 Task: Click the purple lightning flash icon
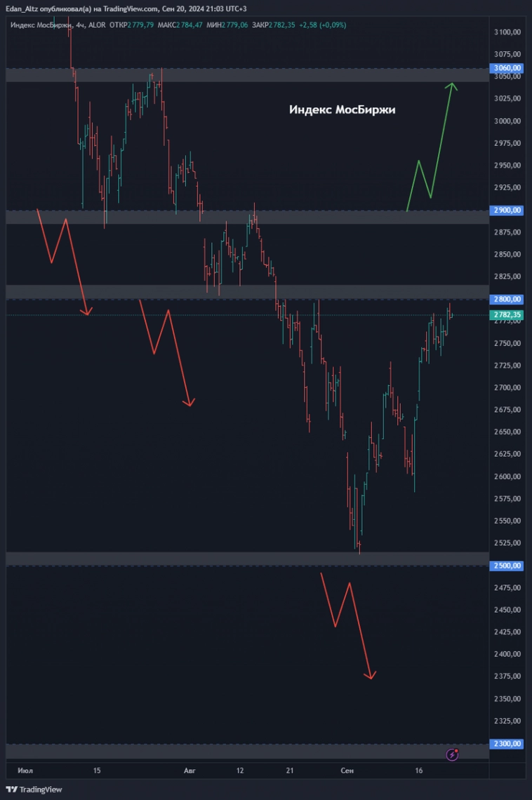click(x=452, y=754)
